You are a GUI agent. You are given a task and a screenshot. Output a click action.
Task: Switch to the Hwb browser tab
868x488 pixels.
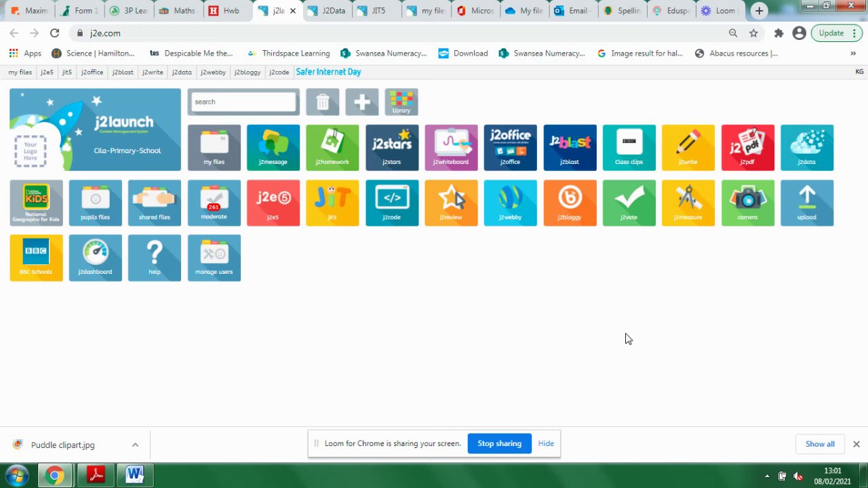[229, 11]
